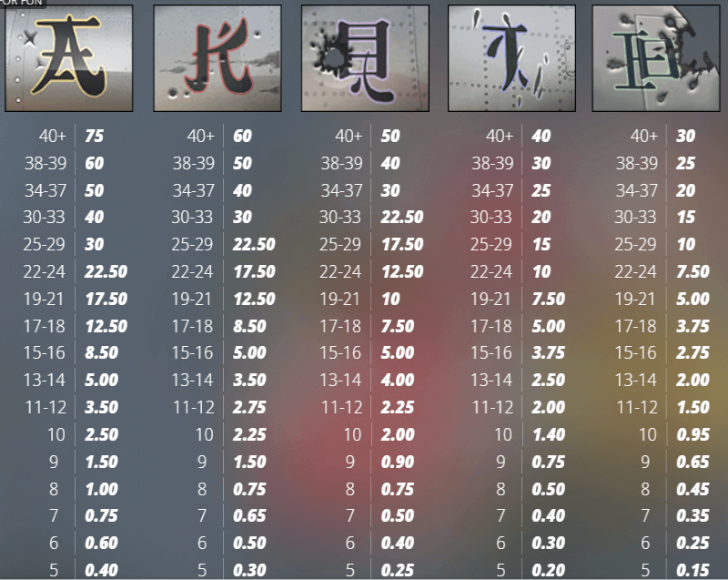Click payout 50 in third column's 40+ row
The height and width of the screenshot is (580, 728).
pos(390,136)
